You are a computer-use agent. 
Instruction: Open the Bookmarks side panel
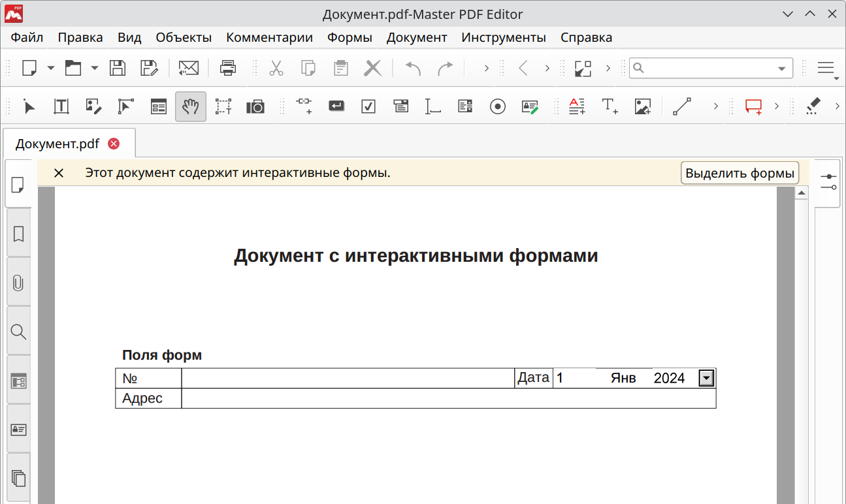pos(18,234)
